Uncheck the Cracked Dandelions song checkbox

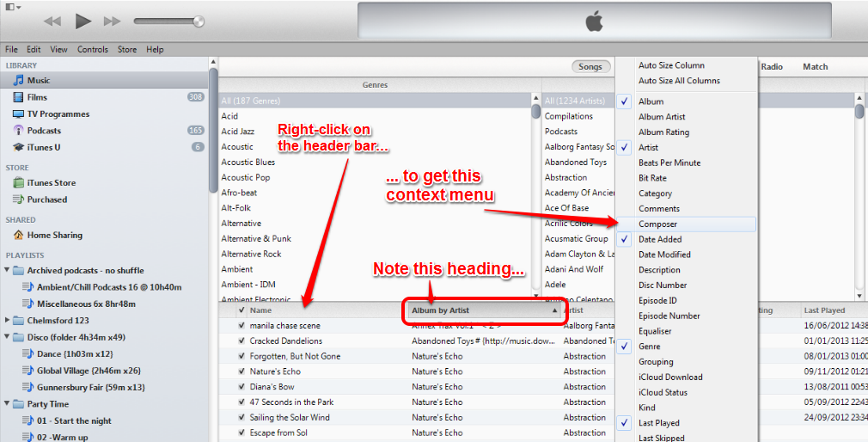pyautogui.click(x=241, y=341)
